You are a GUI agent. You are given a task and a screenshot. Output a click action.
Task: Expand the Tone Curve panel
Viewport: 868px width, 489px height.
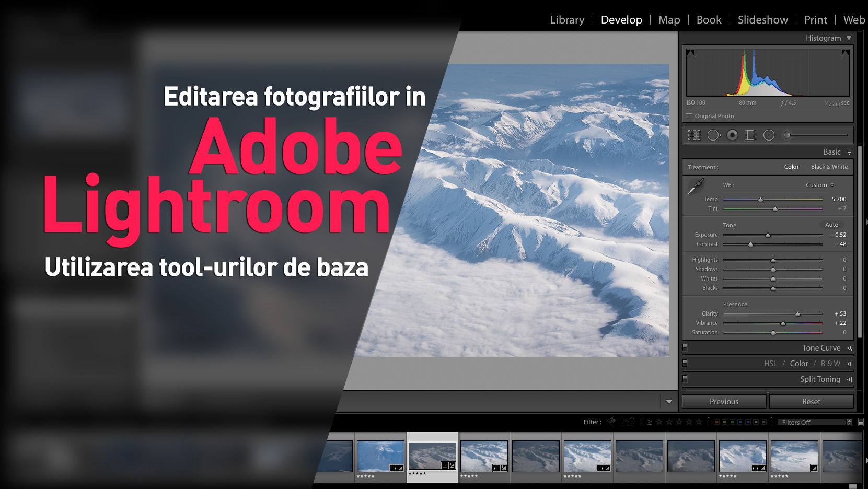(849, 348)
